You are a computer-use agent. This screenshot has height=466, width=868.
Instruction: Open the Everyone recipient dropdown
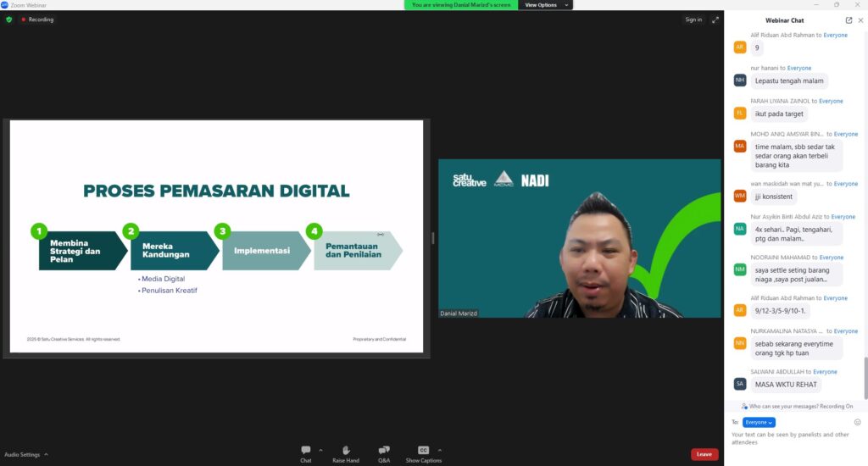tap(759, 422)
